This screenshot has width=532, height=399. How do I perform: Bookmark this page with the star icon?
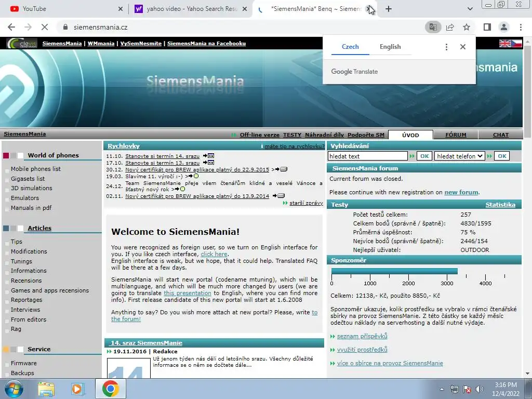click(x=467, y=27)
